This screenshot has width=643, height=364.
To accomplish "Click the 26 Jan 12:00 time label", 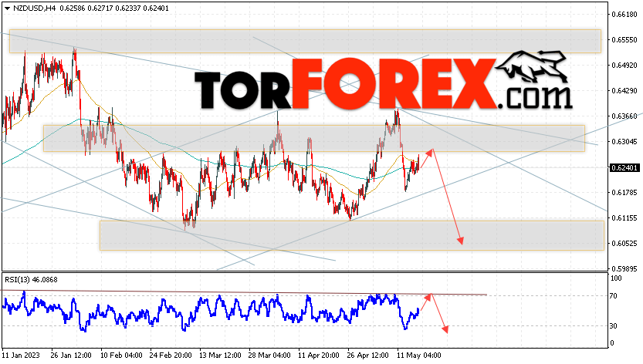I will [x=70, y=356].
